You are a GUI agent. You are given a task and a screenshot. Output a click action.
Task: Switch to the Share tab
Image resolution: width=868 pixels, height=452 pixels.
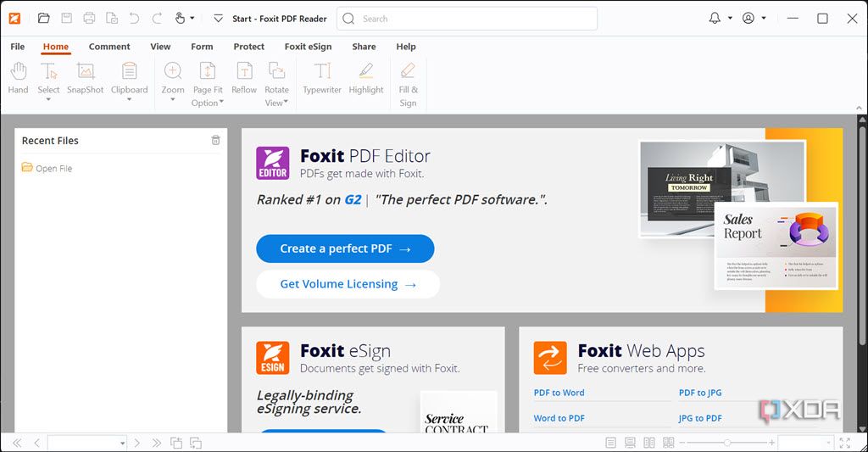coord(364,47)
